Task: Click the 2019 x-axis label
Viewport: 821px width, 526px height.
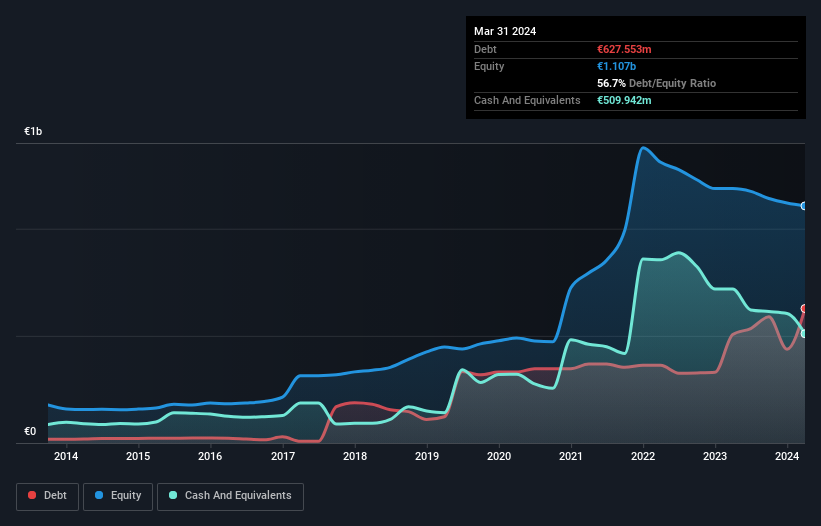Action: pos(427,456)
